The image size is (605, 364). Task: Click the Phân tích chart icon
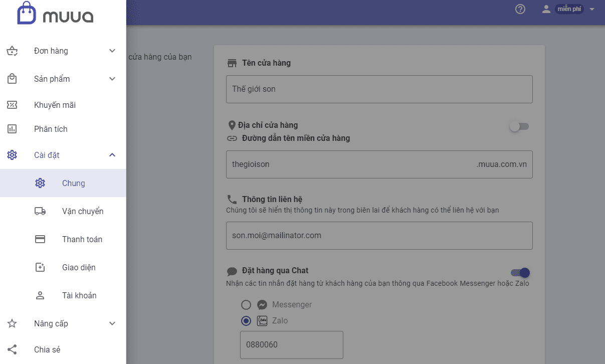pos(12,129)
